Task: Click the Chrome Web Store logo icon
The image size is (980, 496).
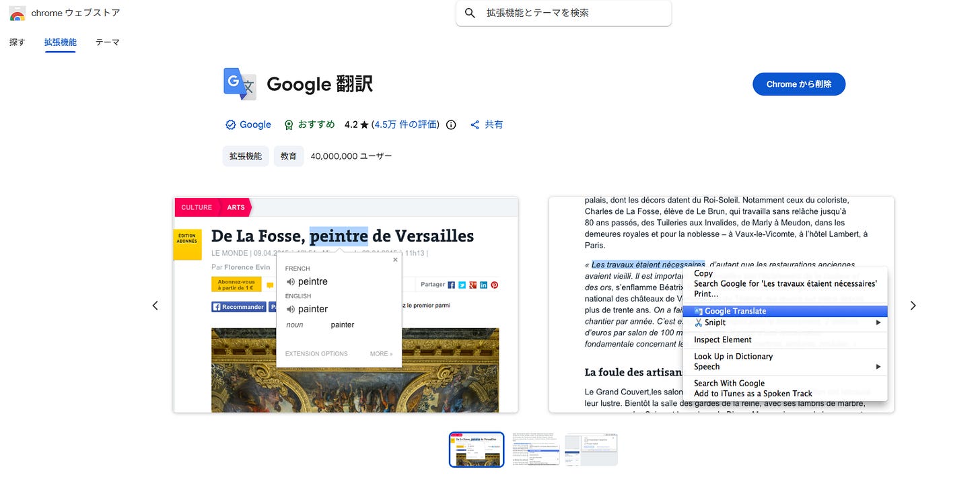Action: click(x=18, y=13)
